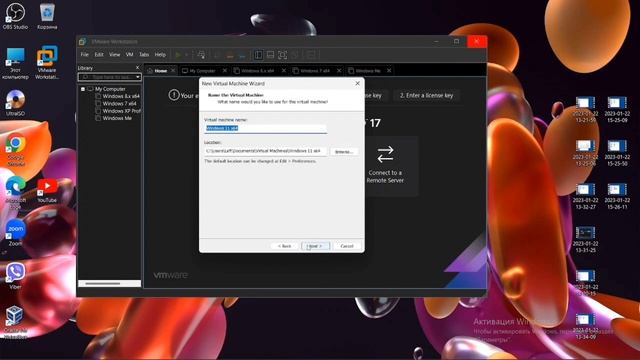This screenshot has width=640, height=360.
Task: Open the File menu in VMware
Action: click(84, 54)
